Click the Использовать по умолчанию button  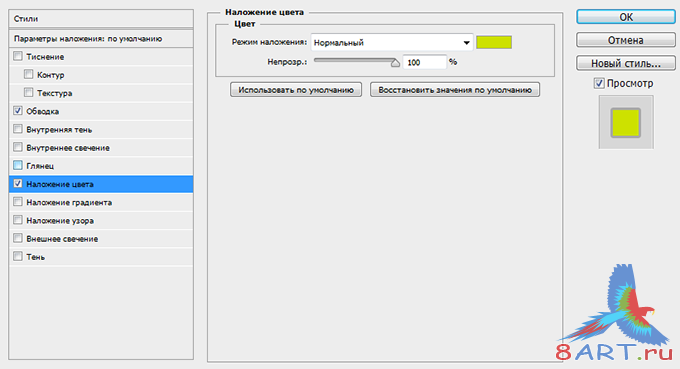[x=296, y=90]
